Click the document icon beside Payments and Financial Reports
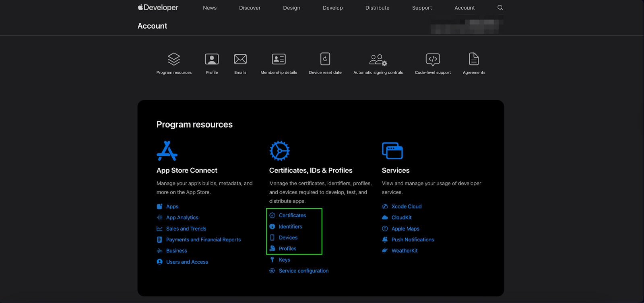Viewport: 644px width, 303px height. pyautogui.click(x=159, y=239)
